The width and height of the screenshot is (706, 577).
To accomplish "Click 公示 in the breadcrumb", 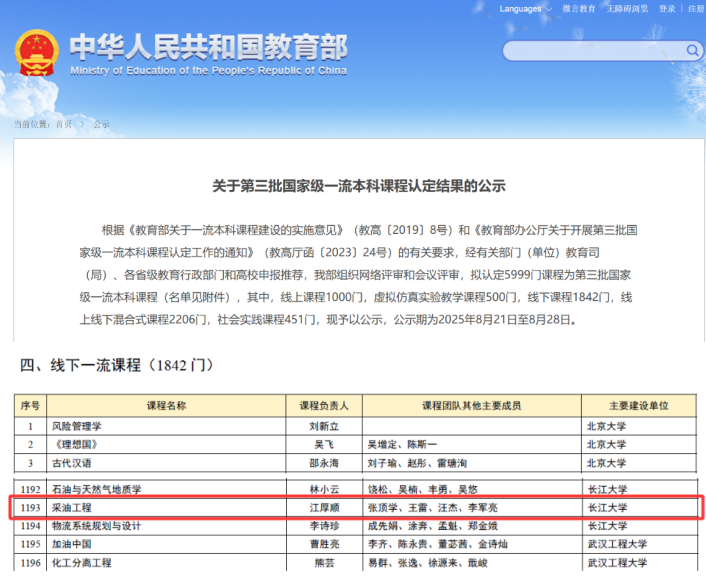I will coord(101,124).
